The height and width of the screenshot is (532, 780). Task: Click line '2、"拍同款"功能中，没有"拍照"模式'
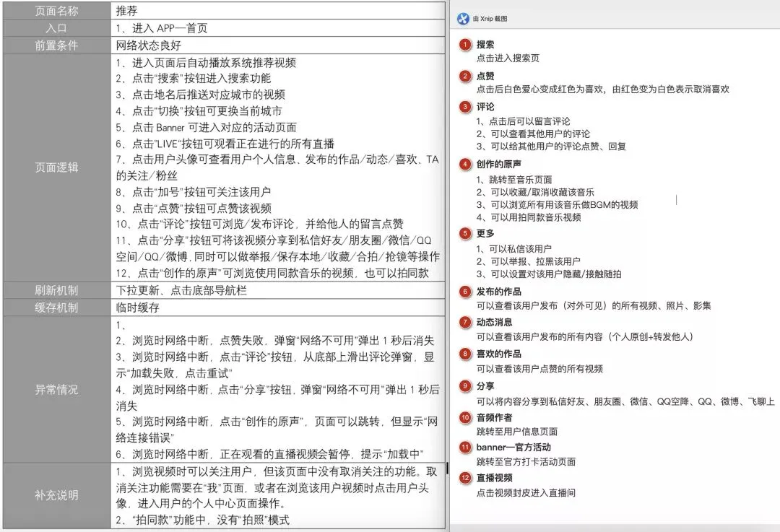pos(202,520)
